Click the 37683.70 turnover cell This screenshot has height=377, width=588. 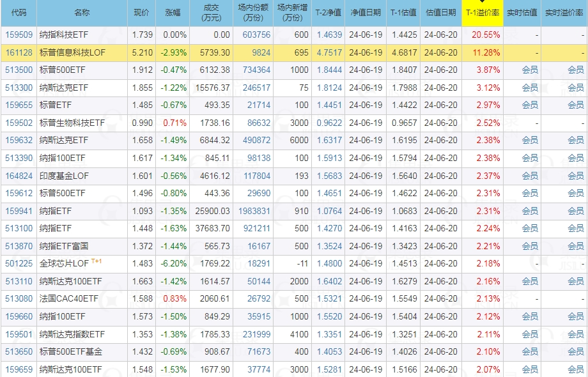click(x=212, y=228)
